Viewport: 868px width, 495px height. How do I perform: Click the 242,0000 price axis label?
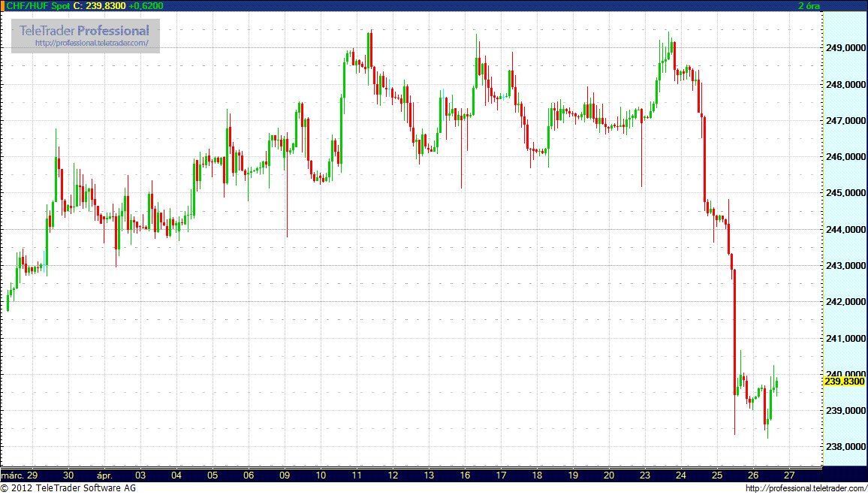(x=846, y=302)
